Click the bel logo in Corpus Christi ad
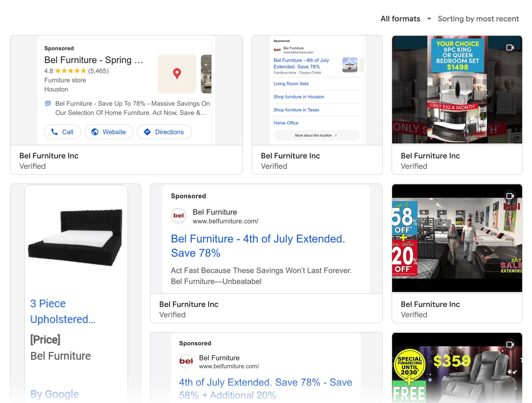The width and height of the screenshot is (532, 403). pos(277,50)
